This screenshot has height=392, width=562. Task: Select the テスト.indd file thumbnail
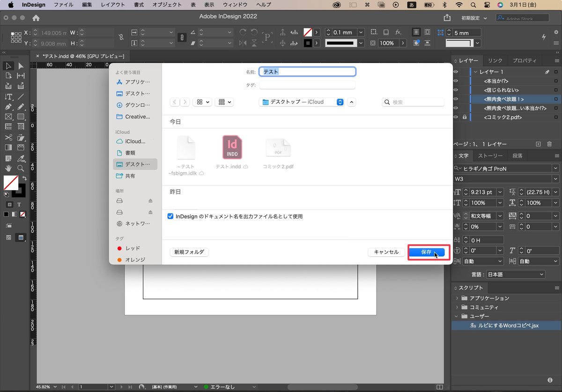231,147
